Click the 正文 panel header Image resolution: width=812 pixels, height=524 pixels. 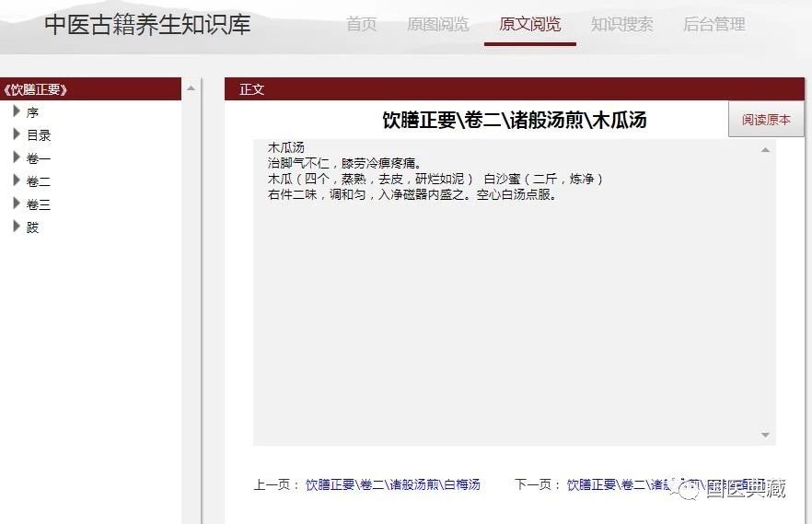click(x=515, y=89)
